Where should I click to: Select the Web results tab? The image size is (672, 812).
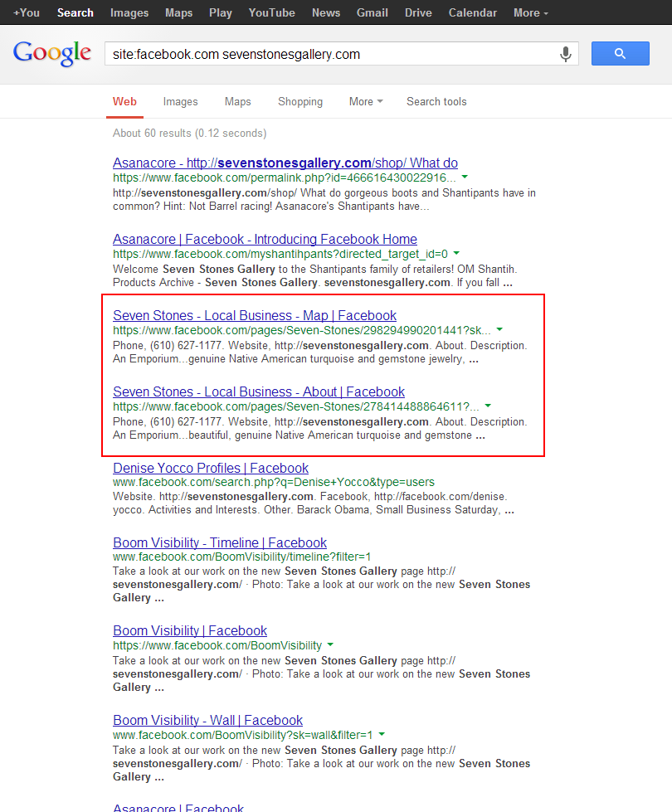coord(125,101)
